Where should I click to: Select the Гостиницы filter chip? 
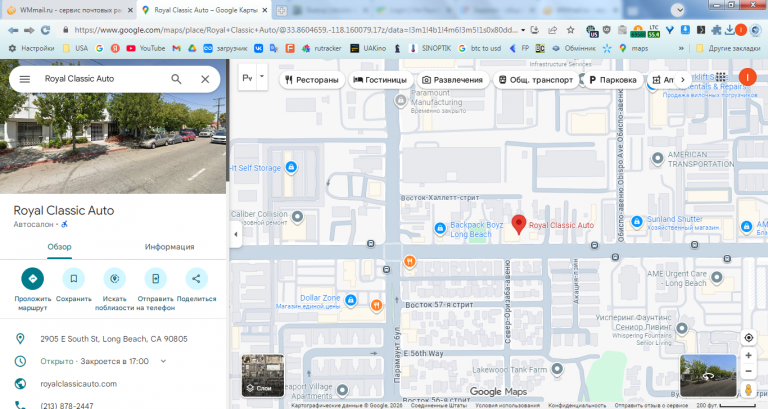pos(381,80)
